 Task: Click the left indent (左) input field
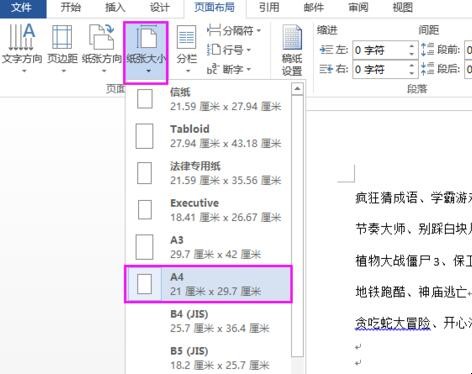coord(380,50)
